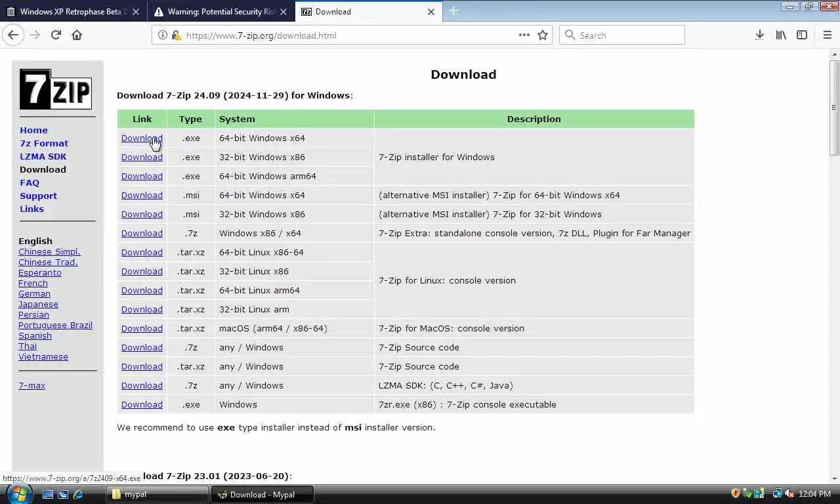Open Home in sidebar
The width and height of the screenshot is (840, 504).
coord(33,130)
